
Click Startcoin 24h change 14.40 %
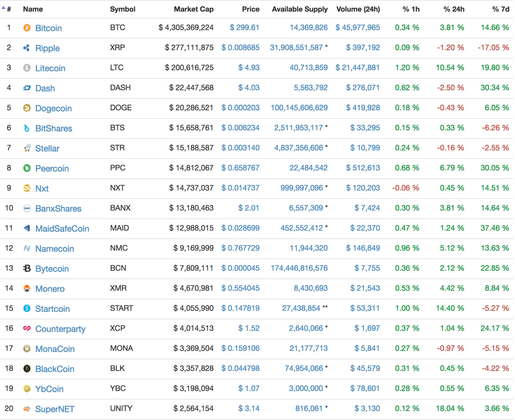click(450, 308)
